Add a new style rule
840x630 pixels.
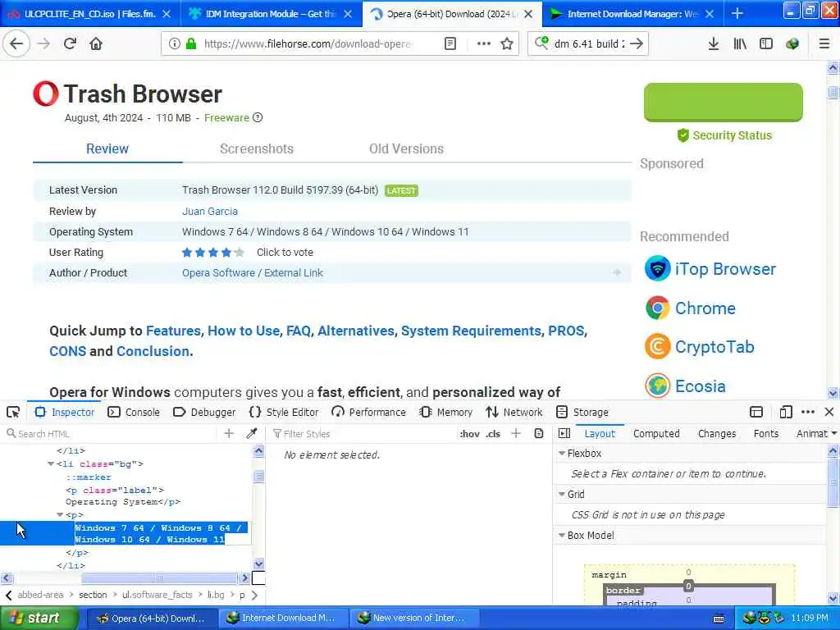point(516,433)
